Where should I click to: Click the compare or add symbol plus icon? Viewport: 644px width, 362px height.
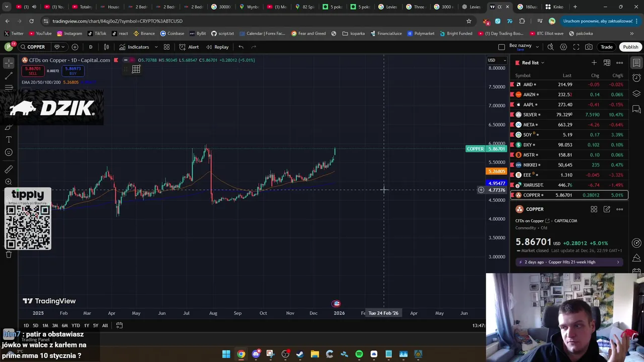(75, 47)
